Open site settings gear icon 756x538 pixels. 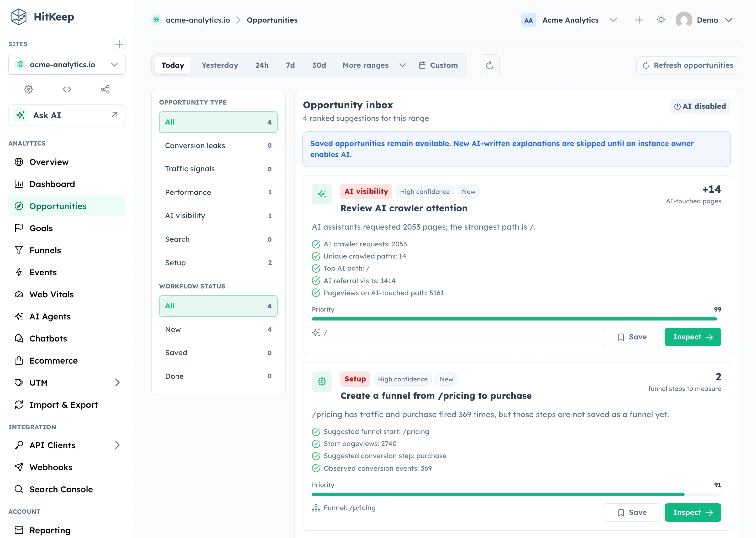click(x=29, y=89)
